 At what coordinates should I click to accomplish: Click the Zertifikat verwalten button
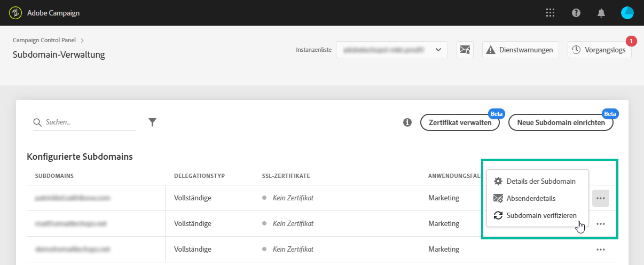460,122
